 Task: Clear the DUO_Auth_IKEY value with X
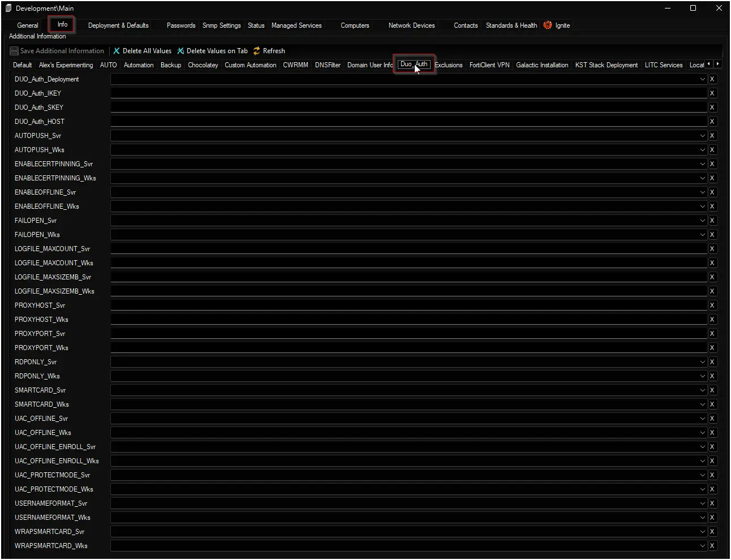click(712, 93)
